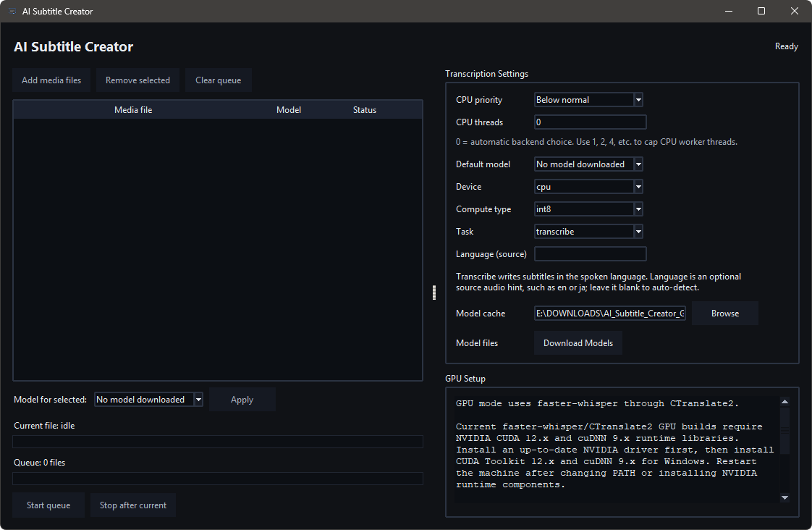Click the Language (source) text field
Viewport: 812px width, 530px height.
pos(590,254)
